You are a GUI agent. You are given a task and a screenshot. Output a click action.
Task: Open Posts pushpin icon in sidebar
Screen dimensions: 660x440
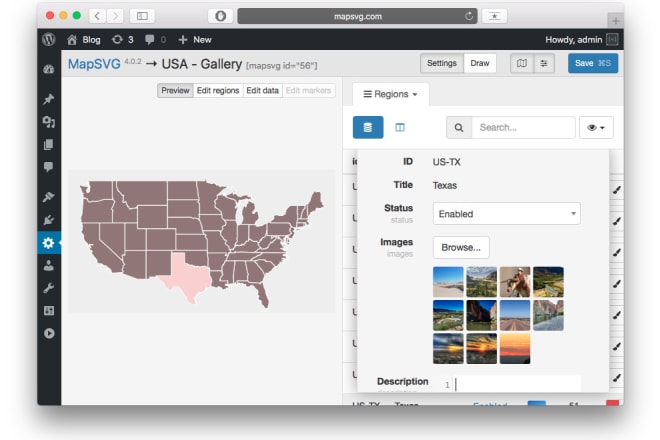pyautogui.click(x=49, y=99)
